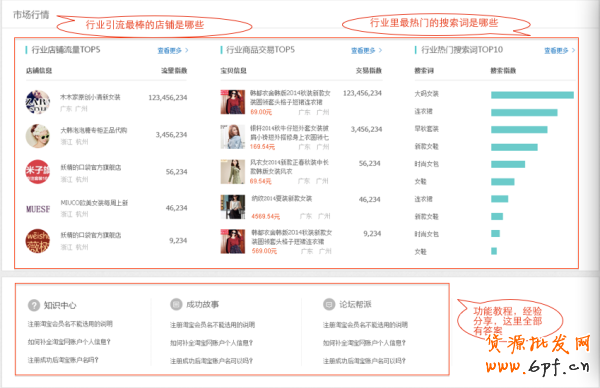This screenshot has height=388, width=600.
Task: Open the 成功故事 section heading
Action: coord(202,305)
